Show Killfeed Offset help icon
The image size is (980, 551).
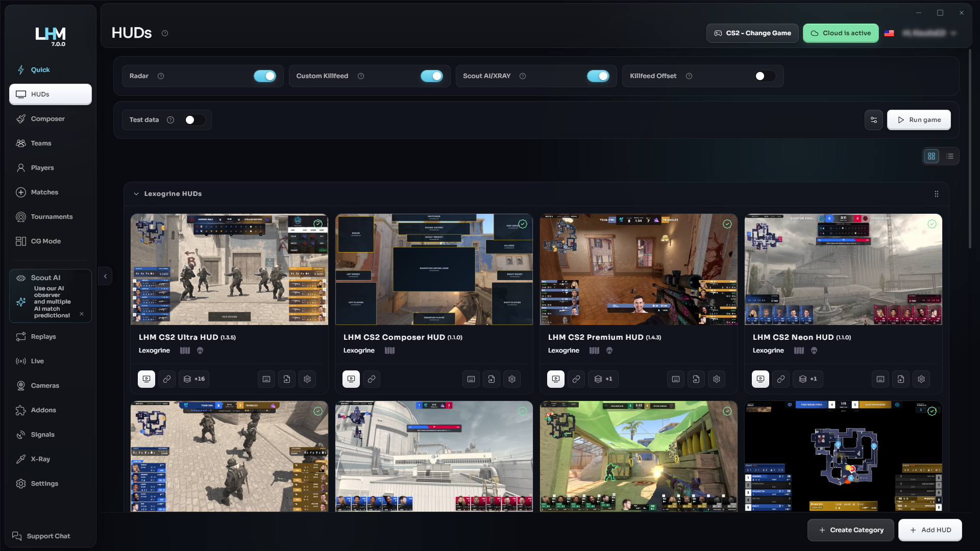coord(689,76)
